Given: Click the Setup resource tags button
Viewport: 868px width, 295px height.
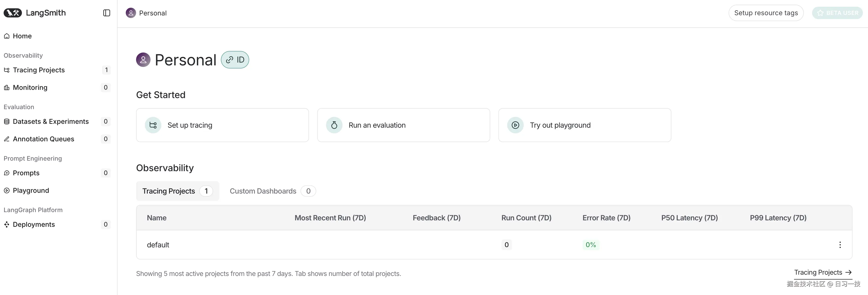Looking at the screenshot, I should coord(766,13).
